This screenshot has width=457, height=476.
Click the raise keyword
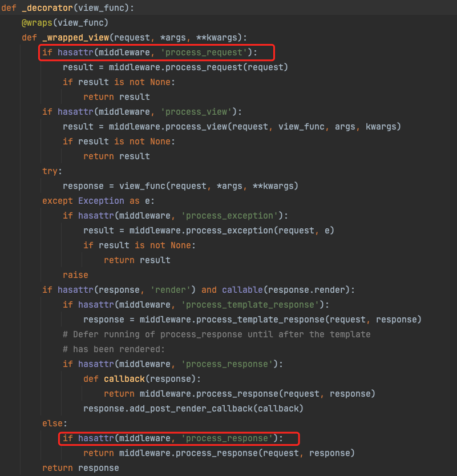pyautogui.click(x=75, y=275)
